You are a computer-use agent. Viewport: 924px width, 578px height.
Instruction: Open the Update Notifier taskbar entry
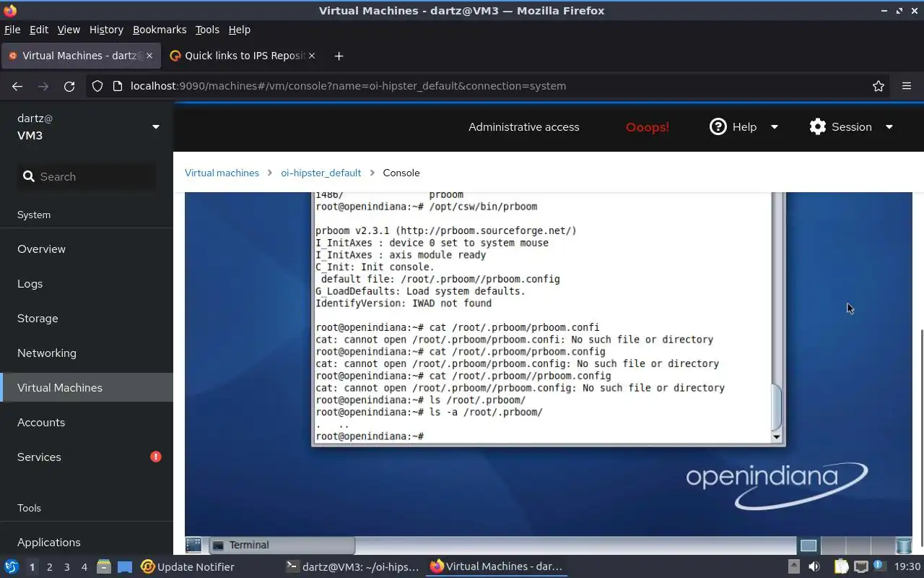click(188, 566)
